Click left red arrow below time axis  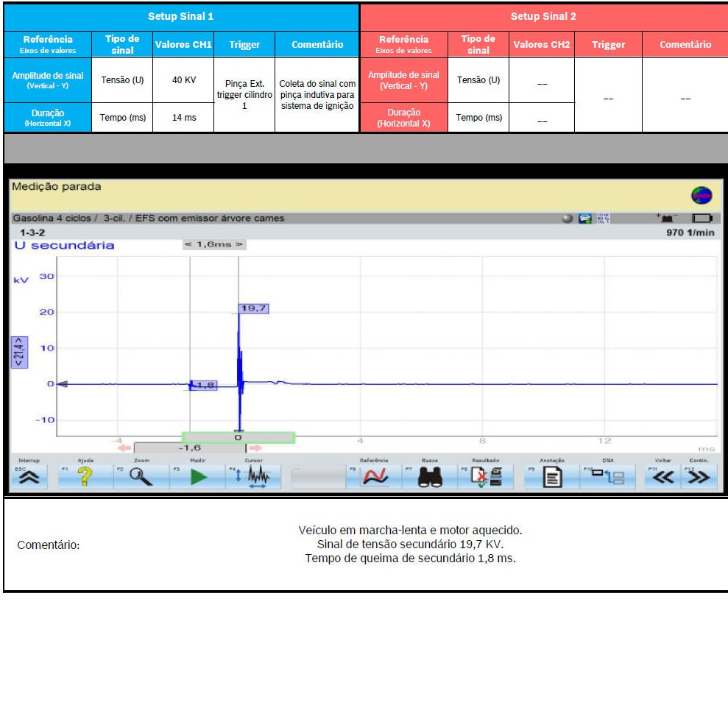tap(124, 447)
